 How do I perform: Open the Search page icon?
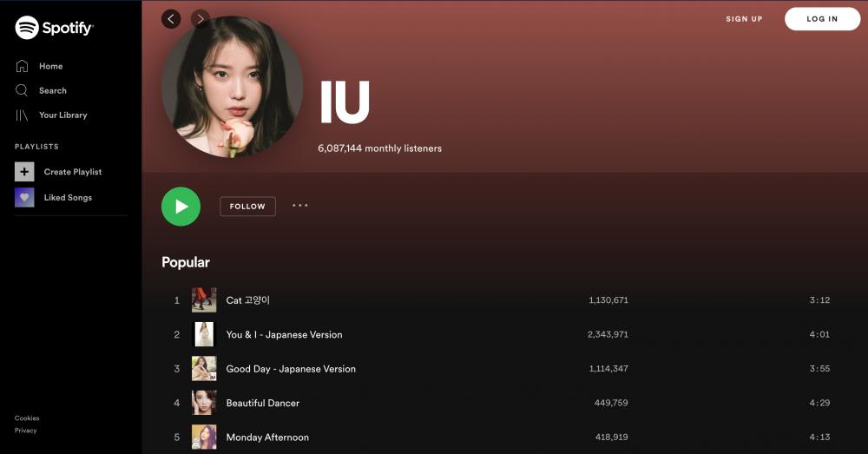pos(22,90)
